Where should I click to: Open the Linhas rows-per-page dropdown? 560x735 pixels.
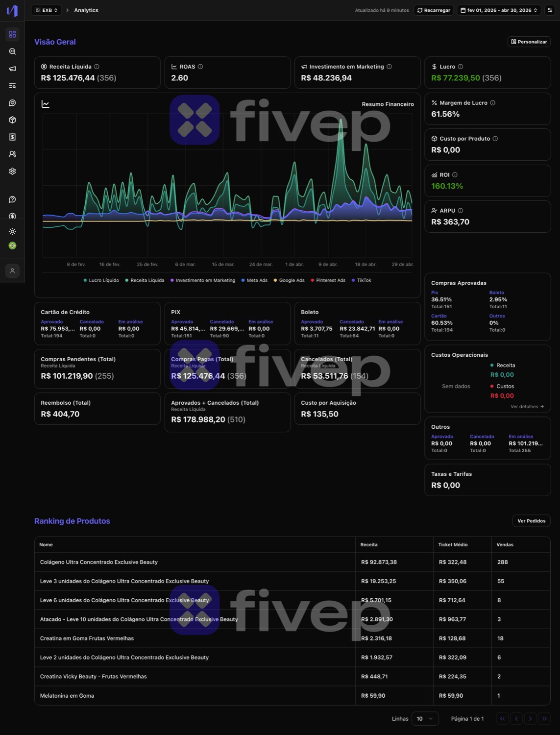[425, 719]
